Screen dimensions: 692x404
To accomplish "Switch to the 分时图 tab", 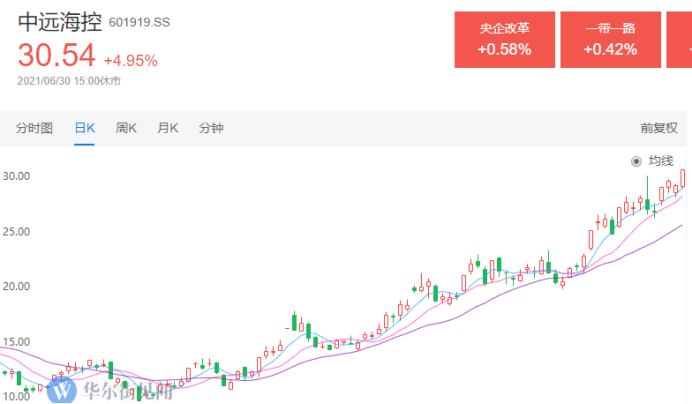I will pos(33,128).
